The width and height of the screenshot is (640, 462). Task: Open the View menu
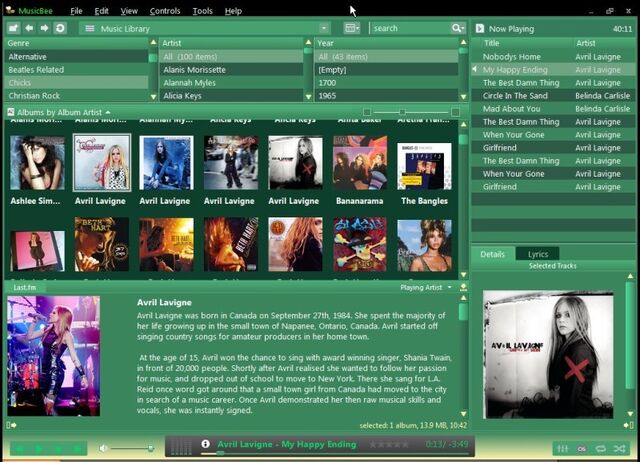[129, 11]
